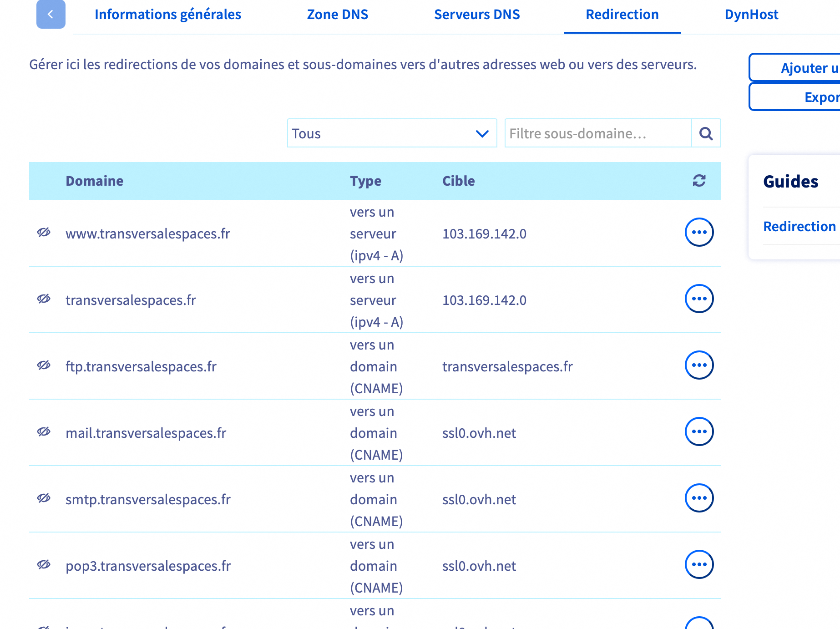Toggle eye icon beside www.transversalespaces.fr
Viewport: 840px width, 629px height.
click(x=44, y=233)
